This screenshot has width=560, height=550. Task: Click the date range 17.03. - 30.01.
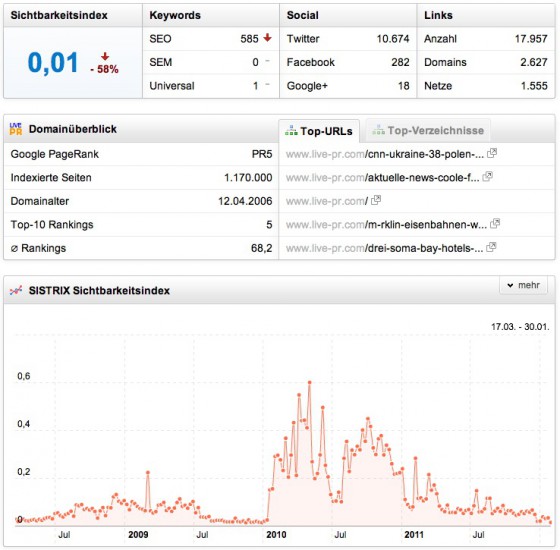click(520, 327)
